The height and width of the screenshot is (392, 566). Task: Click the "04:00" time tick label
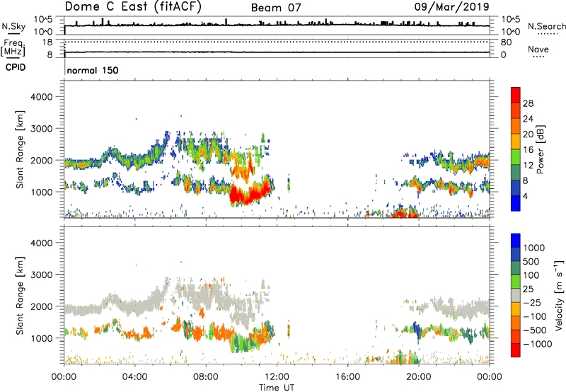coord(134,377)
